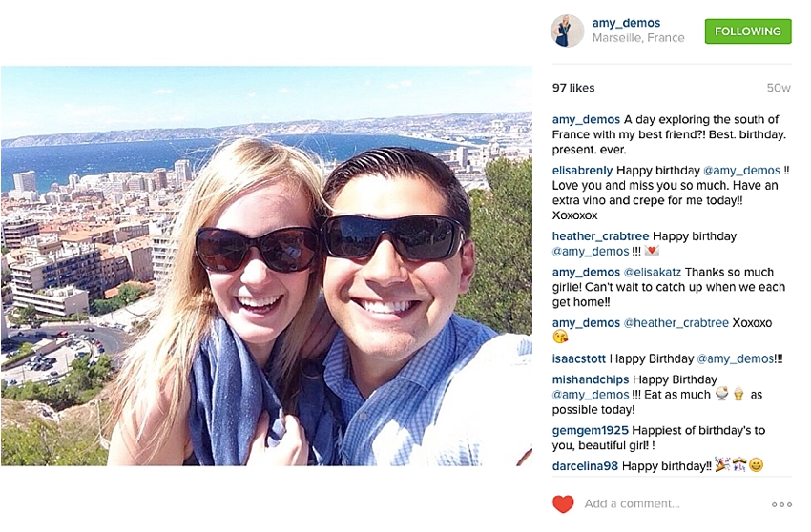This screenshot has width=811, height=532.
Task: Open elisabrenly commenter profile
Action: [582, 171]
